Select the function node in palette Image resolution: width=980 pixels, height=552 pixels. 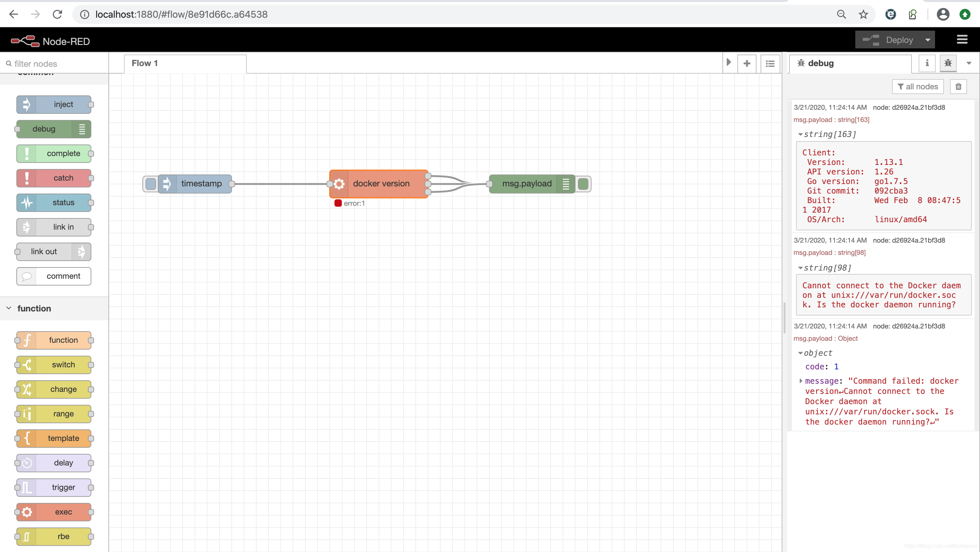coord(54,340)
